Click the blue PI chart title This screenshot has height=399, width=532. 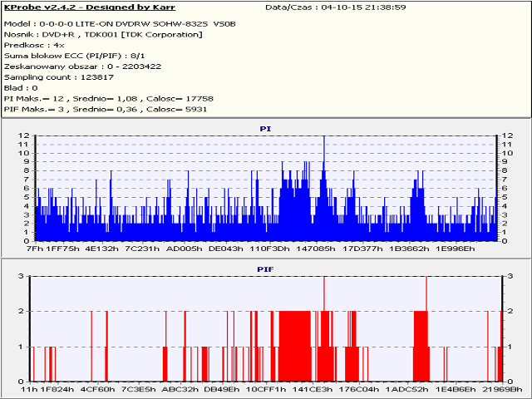[x=265, y=129]
